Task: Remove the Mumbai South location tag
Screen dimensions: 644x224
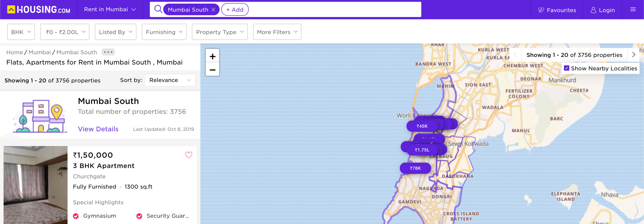Action: pos(213,10)
